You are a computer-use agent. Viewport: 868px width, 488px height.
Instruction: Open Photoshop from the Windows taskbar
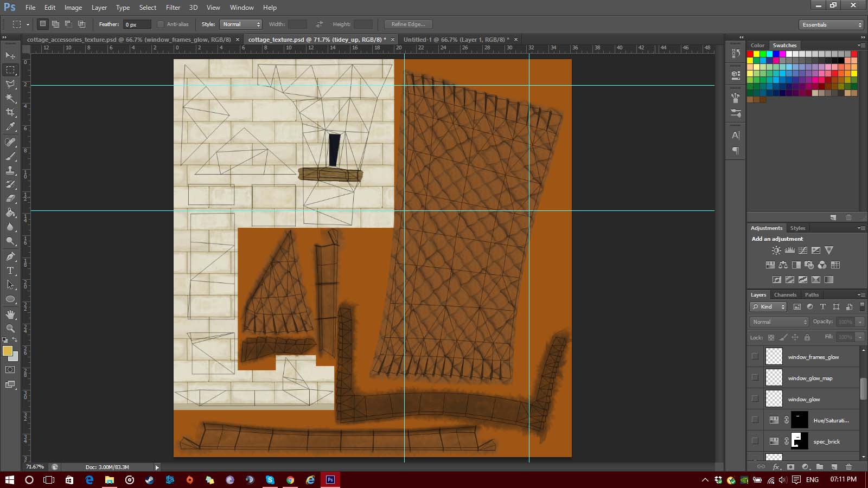click(x=330, y=480)
